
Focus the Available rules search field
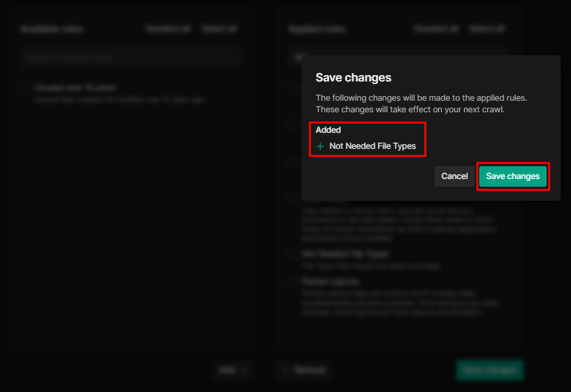(x=128, y=57)
